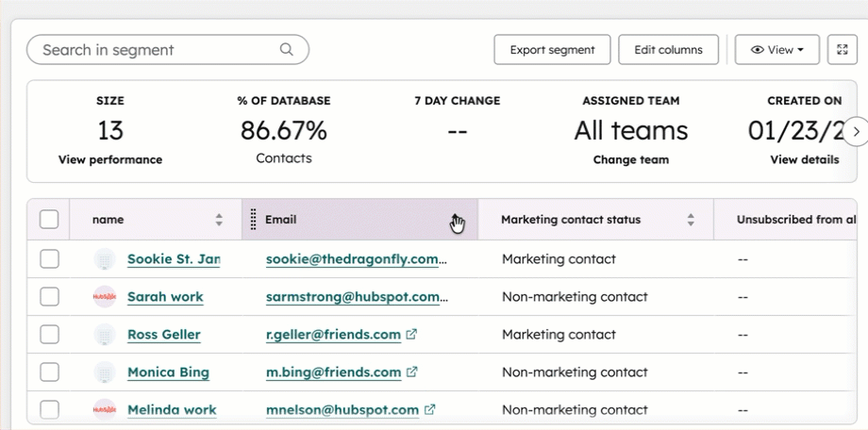The width and height of the screenshot is (868, 430).
Task: Open the Sarah work contact link
Action: click(x=165, y=297)
